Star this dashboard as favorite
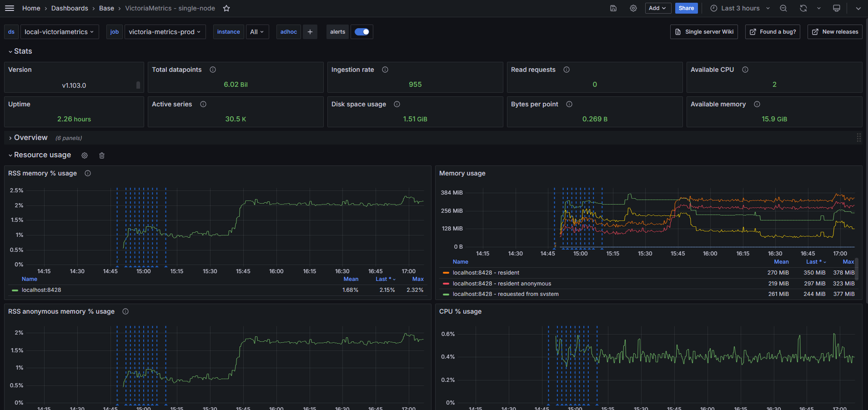This screenshot has width=868, height=410. click(x=226, y=8)
